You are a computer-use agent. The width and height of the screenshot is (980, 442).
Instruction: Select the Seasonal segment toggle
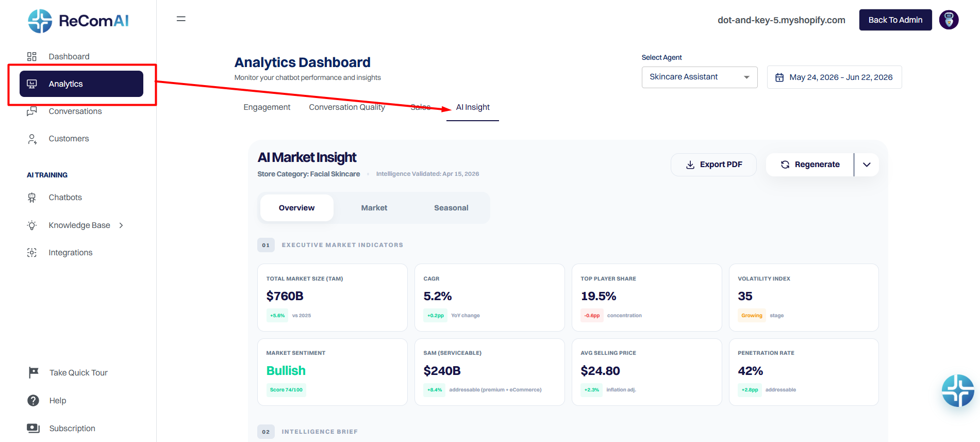tap(451, 208)
